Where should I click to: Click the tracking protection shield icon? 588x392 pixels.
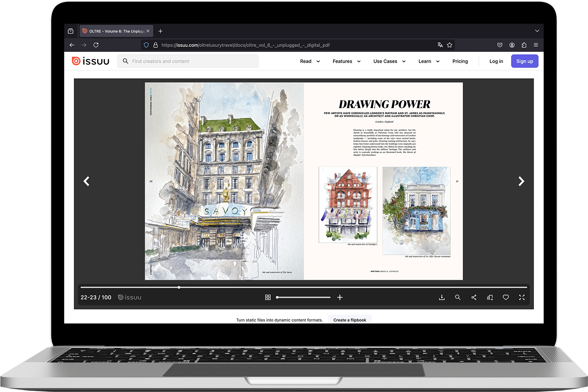click(x=146, y=45)
